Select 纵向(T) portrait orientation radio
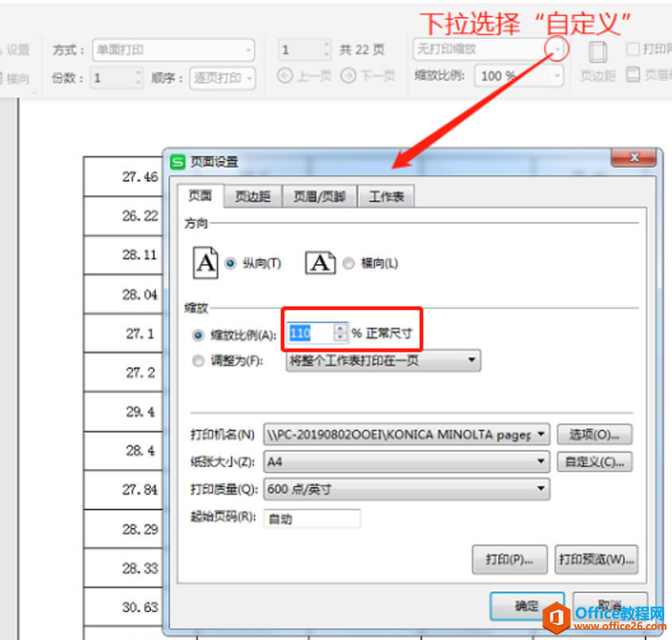 (230, 263)
